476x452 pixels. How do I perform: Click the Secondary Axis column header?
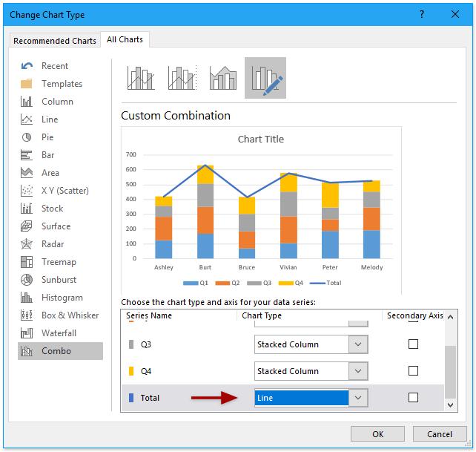pyautogui.click(x=415, y=316)
